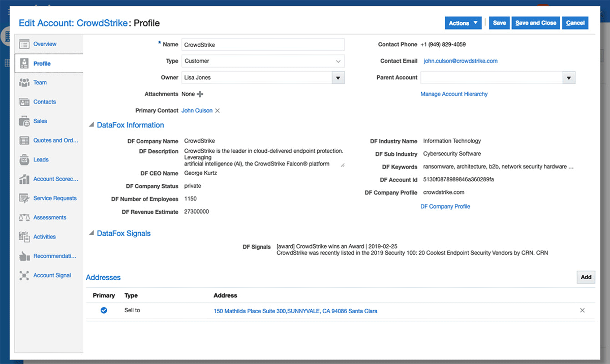
Task: Click the DF Description text area
Action: point(264,157)
